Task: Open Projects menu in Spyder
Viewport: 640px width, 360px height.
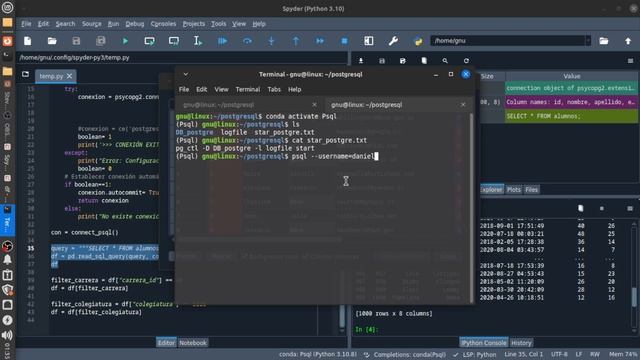Action: point(194,24)
